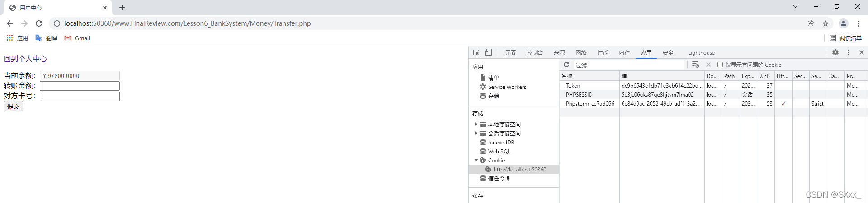Viewport: 868px width, 203px height.
Task: Activate DevTools inspect element picker icon
Action: coord(476,53)
